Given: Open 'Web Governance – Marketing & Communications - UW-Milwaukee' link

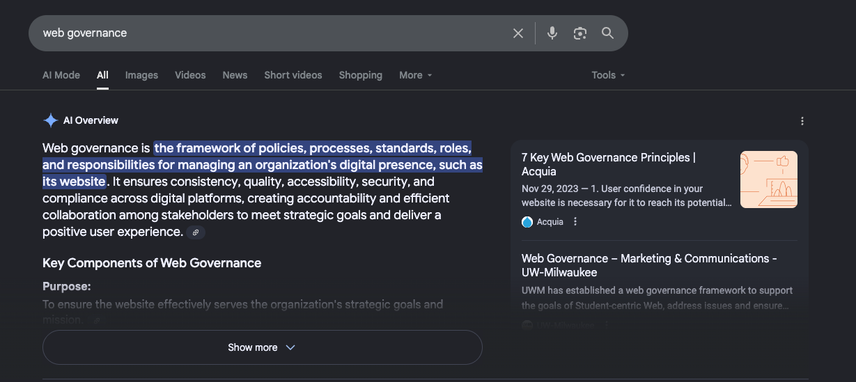Looking at the screenshot, I should 649,265.
